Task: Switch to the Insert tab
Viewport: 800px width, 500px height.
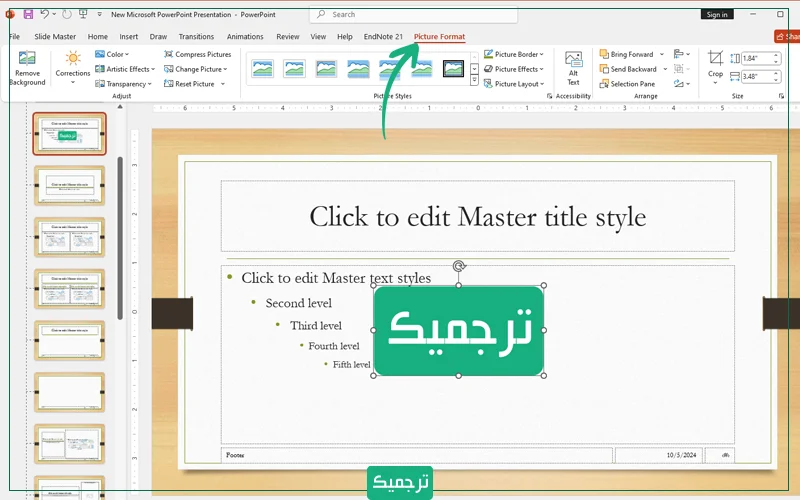Action: 129,37
